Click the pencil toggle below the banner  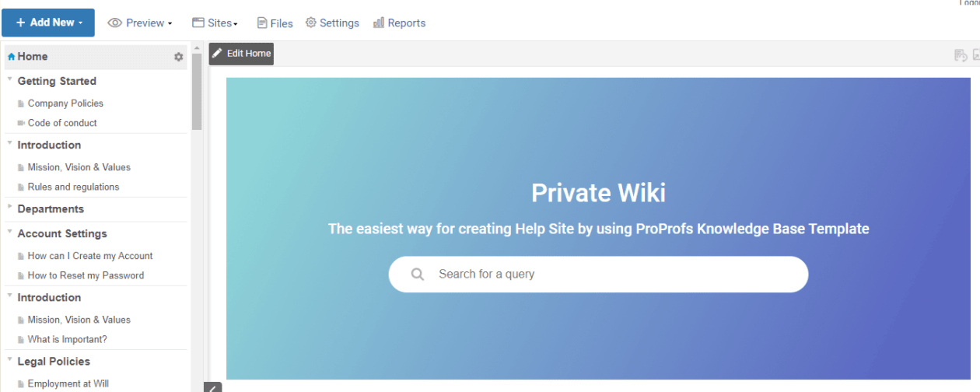click(x=212, y=387)
